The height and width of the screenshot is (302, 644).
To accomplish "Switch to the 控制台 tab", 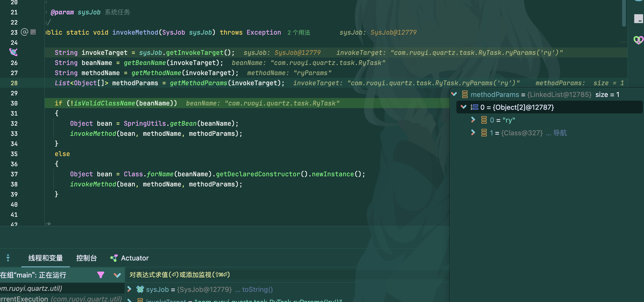I will (86, 258).
